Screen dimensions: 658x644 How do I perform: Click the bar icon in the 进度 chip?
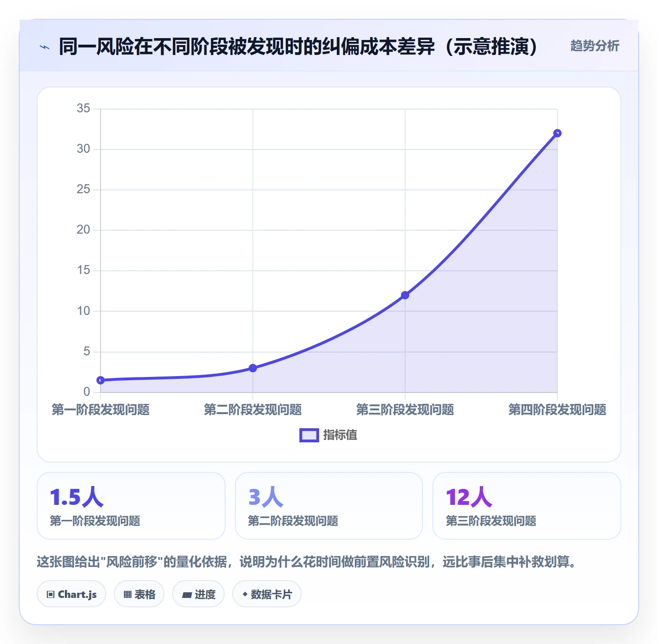[187, 595]
